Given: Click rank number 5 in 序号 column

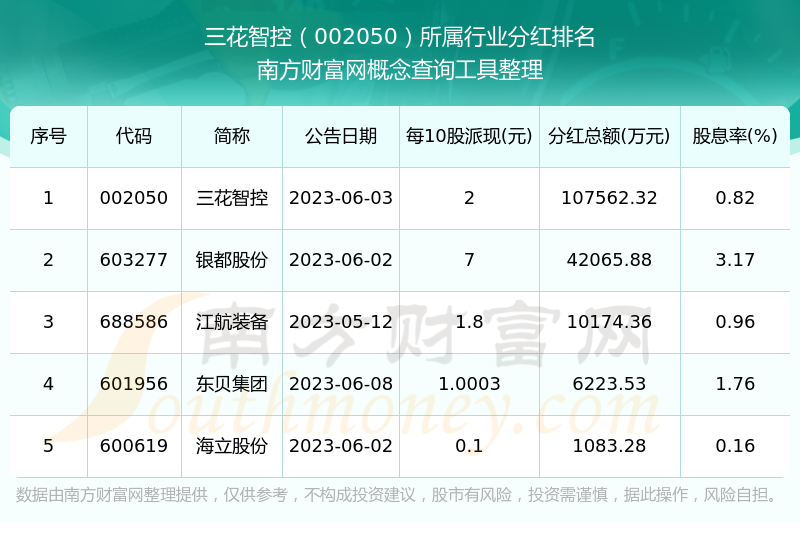Looking at the screenshot, I should click(x=48, y=446).
